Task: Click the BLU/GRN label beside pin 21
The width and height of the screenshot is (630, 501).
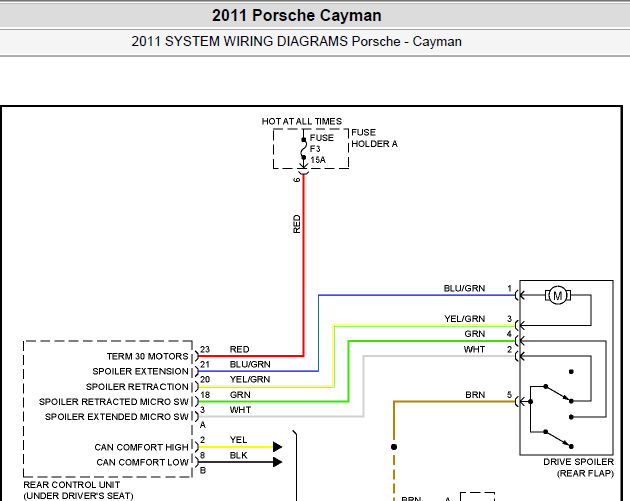Action: coord(250,364)
